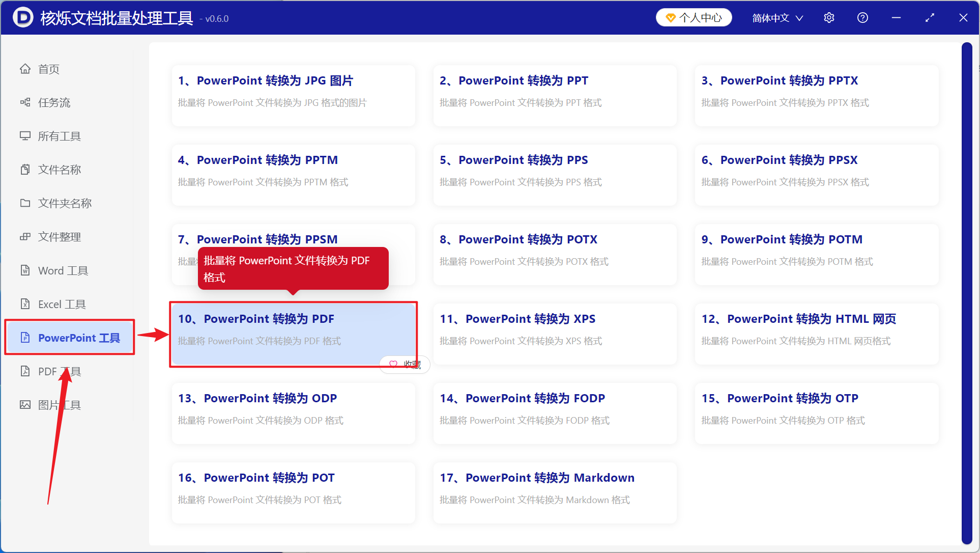Minimize the window

pos(896,18)
